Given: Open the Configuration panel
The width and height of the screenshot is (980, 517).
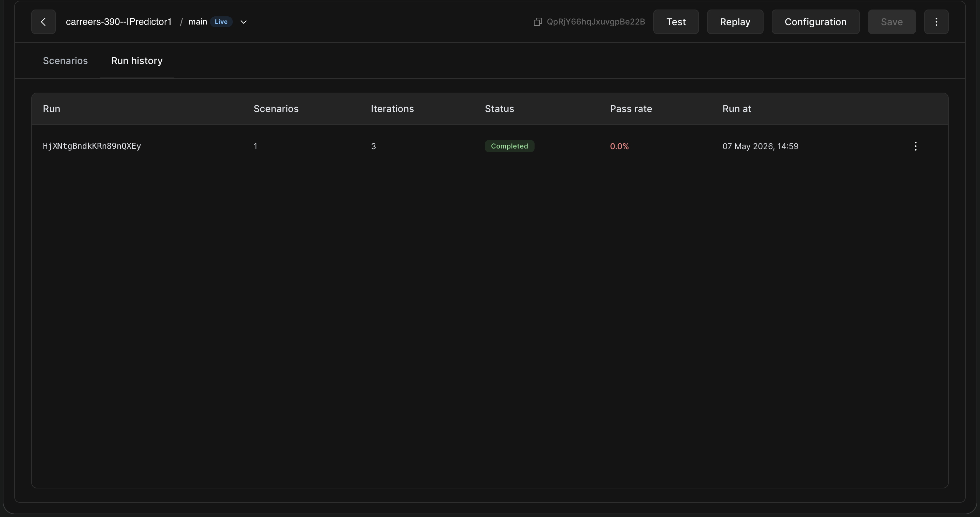Looking at the screenshot, I should (816, 22).
